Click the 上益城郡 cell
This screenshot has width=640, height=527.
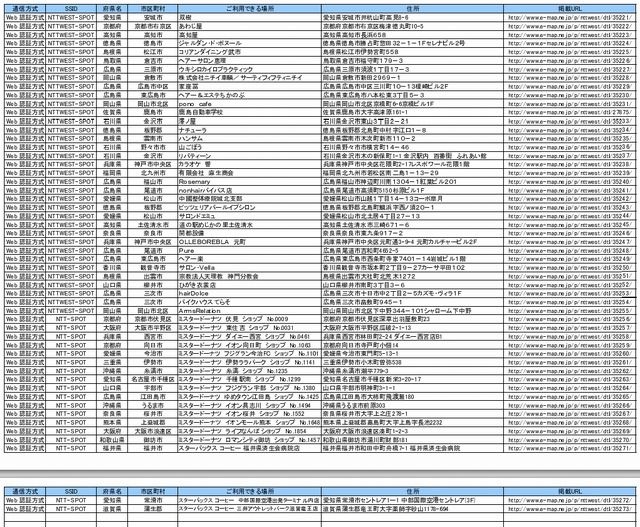153,422
